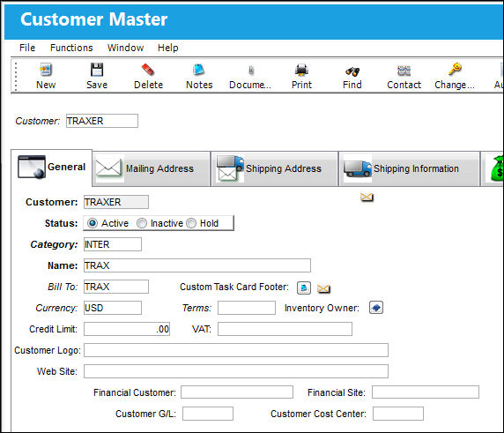Click the Web Site field
The height and width of the screenshot is (433, 504).
[236, 371]
